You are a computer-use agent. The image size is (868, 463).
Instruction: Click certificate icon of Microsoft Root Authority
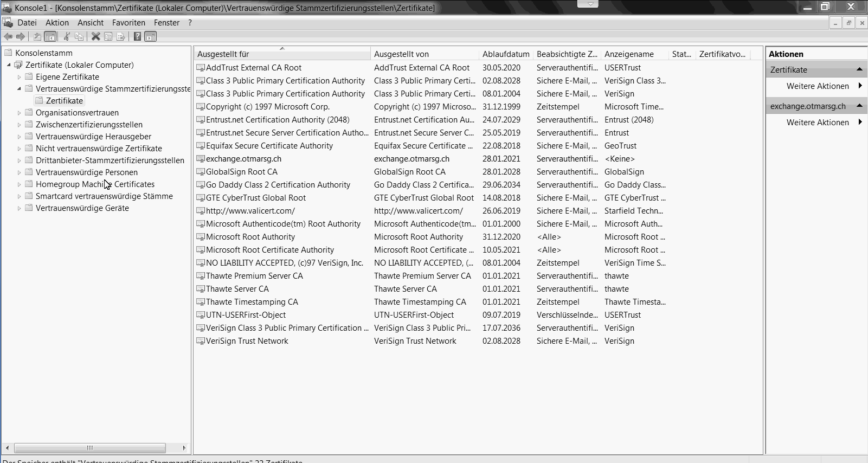click(201, 237)
